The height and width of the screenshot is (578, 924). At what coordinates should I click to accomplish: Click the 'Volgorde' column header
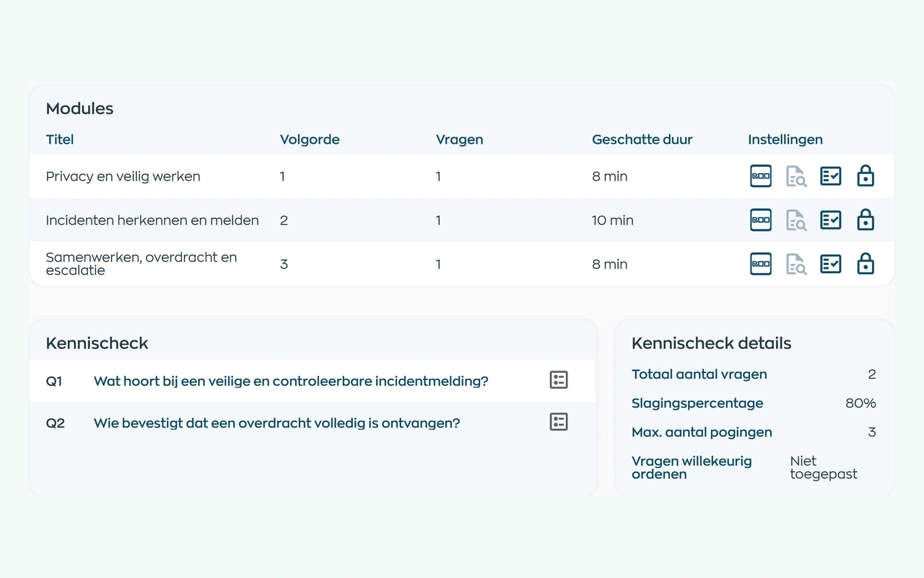310,139
